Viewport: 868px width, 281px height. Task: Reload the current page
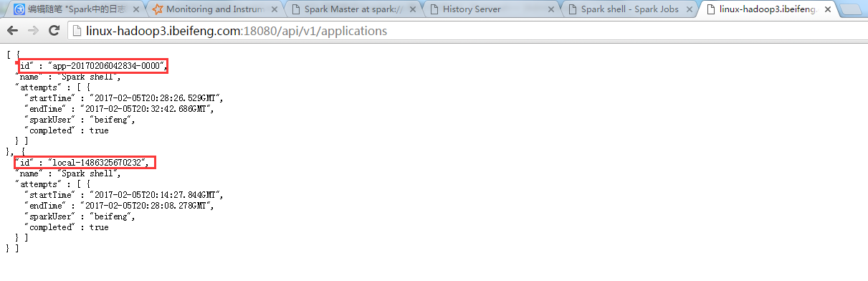click(54, 32)
